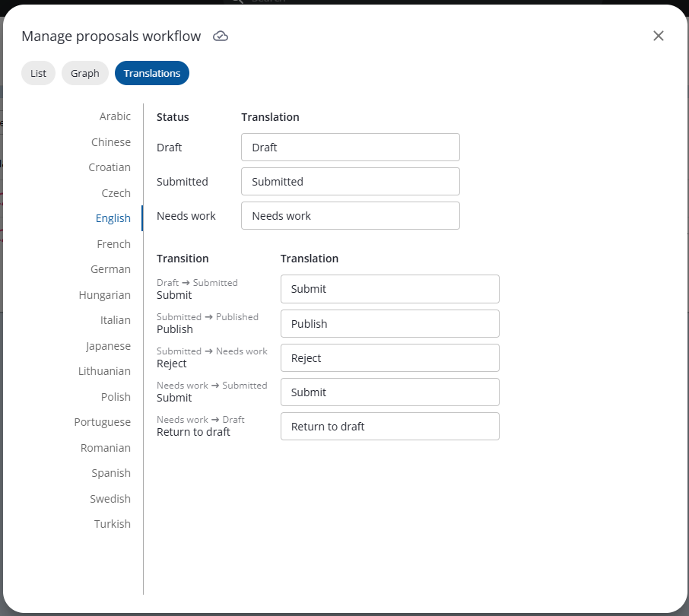Select Japanese language option
The image size is (689, 616).
108,346
